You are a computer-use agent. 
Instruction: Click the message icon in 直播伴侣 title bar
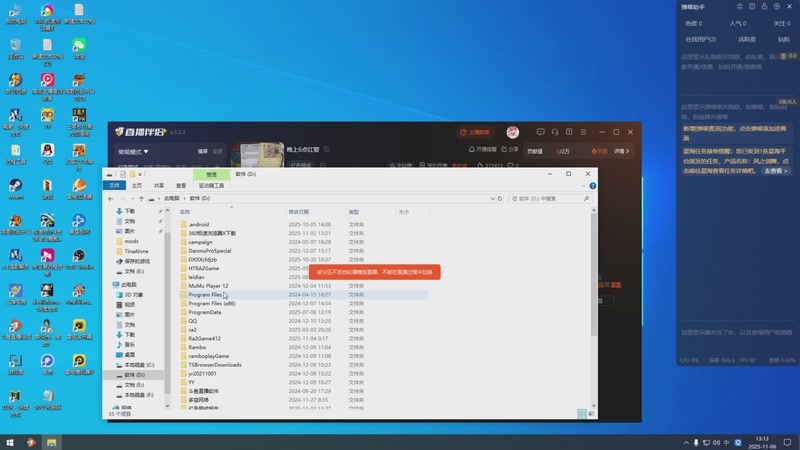[x=540, y=132]
